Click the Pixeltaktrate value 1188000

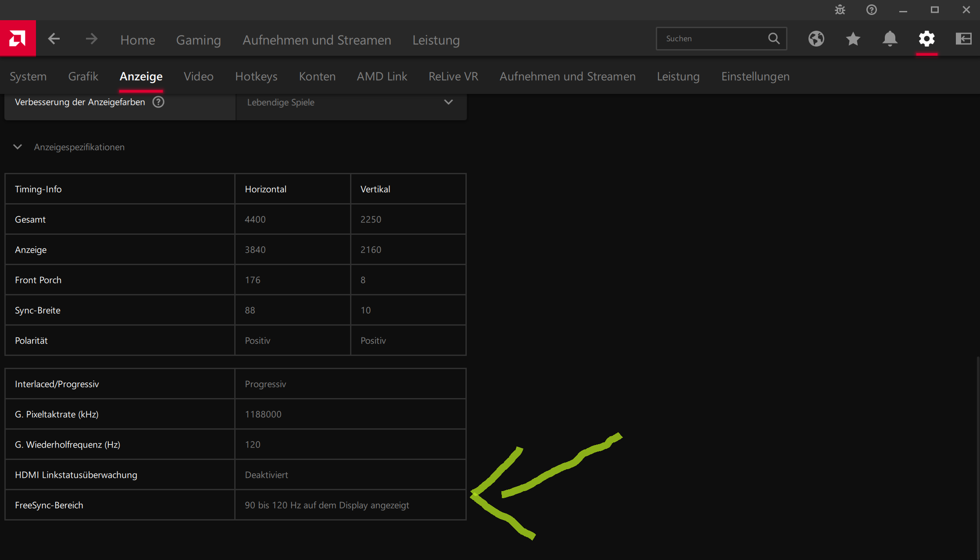[263, 414]
